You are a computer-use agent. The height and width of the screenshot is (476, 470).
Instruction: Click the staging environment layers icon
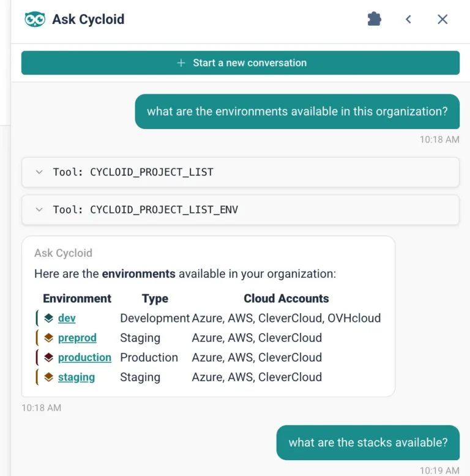[48, 377]
